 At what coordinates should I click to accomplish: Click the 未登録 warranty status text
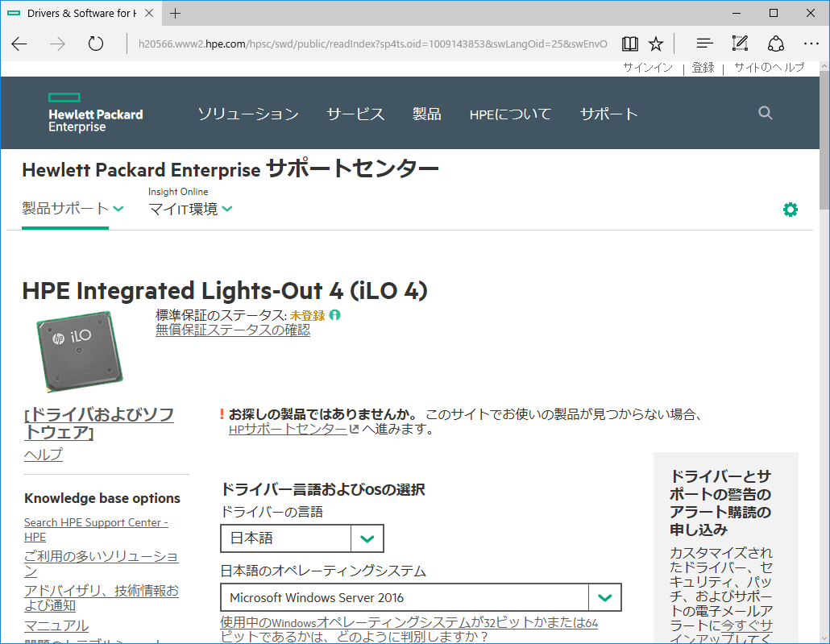[x=308, y=316]
